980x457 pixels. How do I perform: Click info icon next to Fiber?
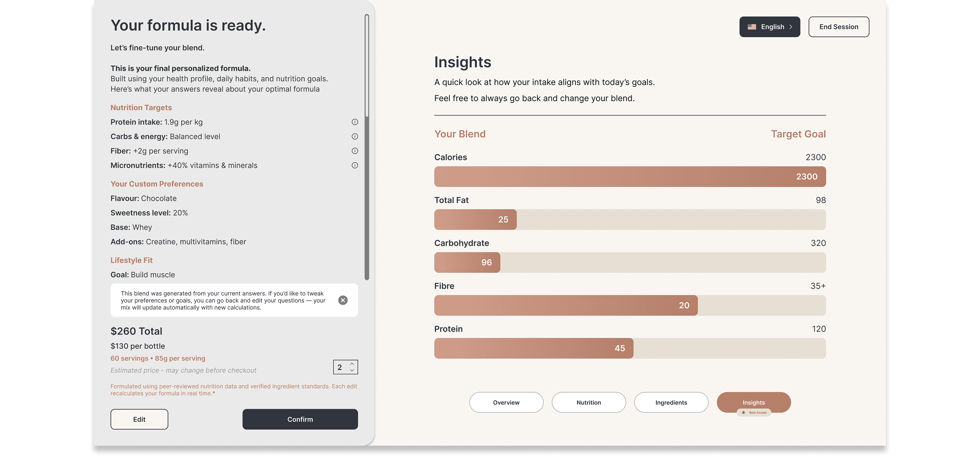click(355, 151)
